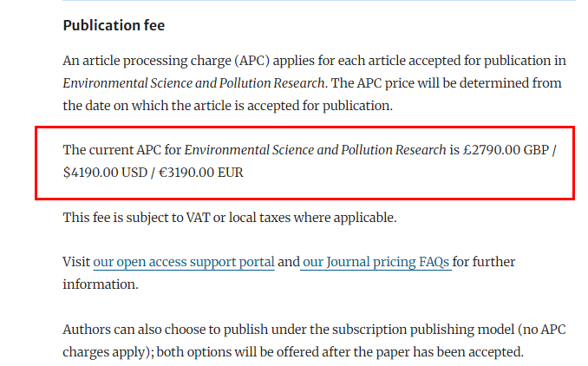The image size is (588, 366).
Task: Click the word "Visit" before the portal link
Action: (76, 262)
